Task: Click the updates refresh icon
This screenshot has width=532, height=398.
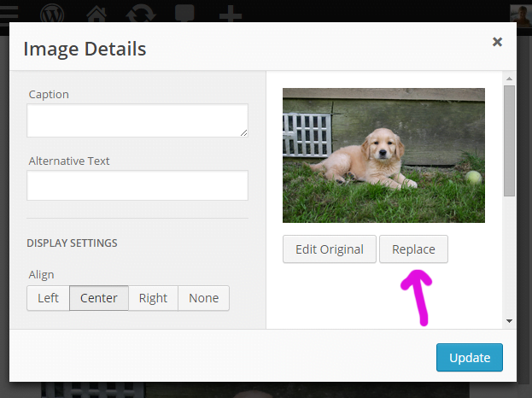Action: [140, 15]
